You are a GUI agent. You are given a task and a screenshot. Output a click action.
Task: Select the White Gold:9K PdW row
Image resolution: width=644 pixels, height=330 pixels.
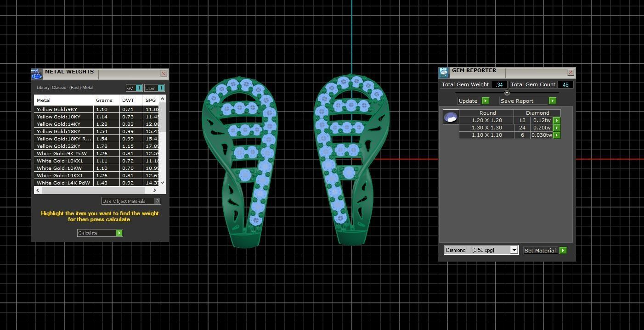[x=96, y=153]
